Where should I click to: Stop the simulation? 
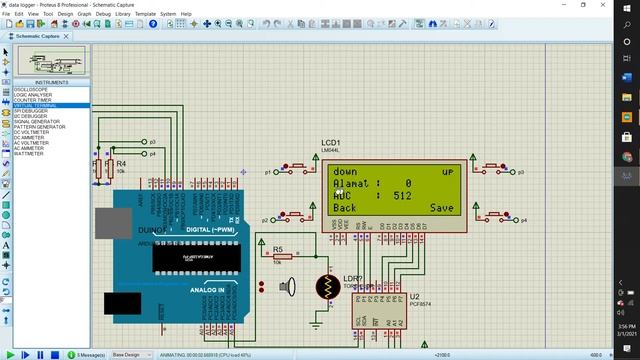[x=55, y=355]
